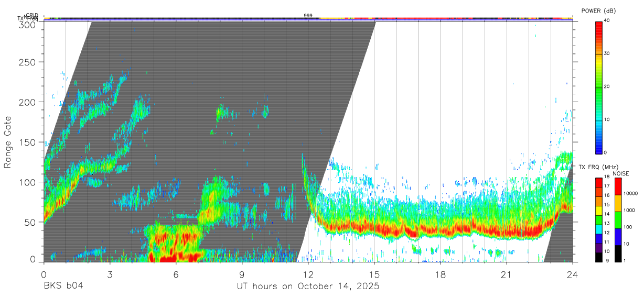Click the black swatch in NOISE legend
Viewport: 644px width, 297px height.
pos(617,254)
